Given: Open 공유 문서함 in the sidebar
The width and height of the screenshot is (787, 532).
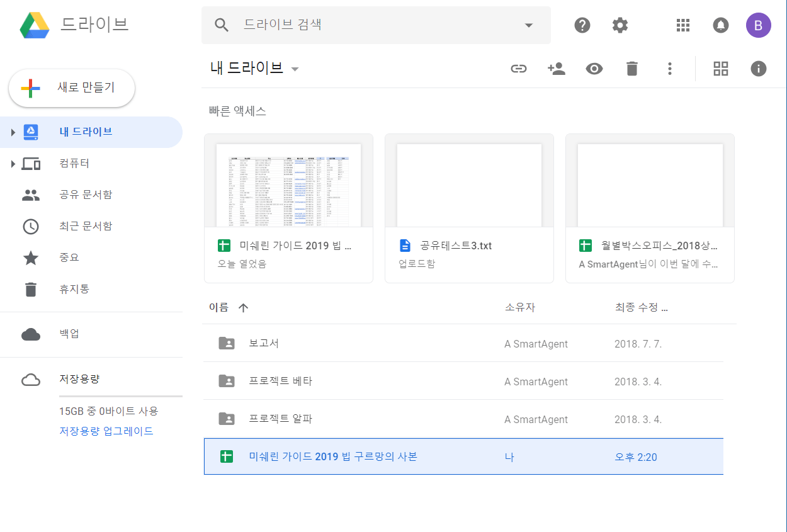Looking at the screenshot, I should click(86, 195).
